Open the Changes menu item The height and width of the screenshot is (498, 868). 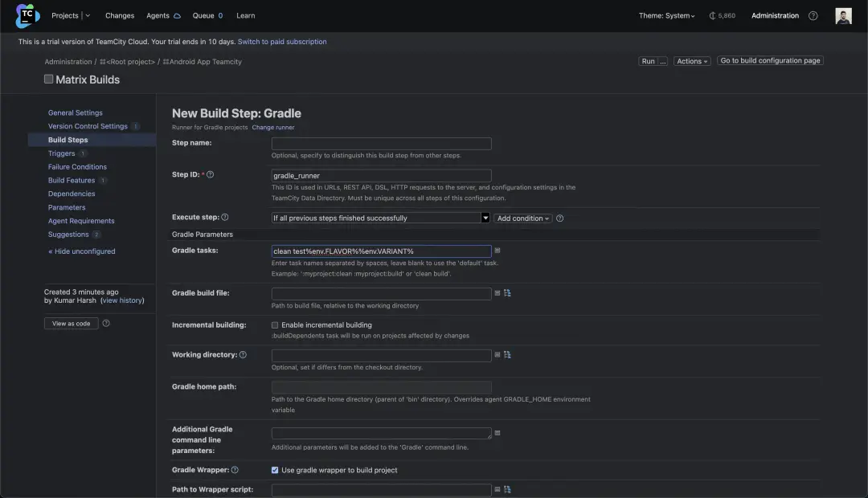pyautogui.click(x=120, y=16)
